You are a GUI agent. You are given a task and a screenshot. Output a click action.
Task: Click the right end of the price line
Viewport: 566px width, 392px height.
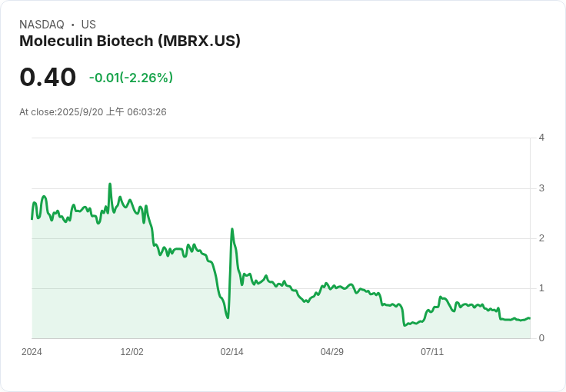pos(530,318)
